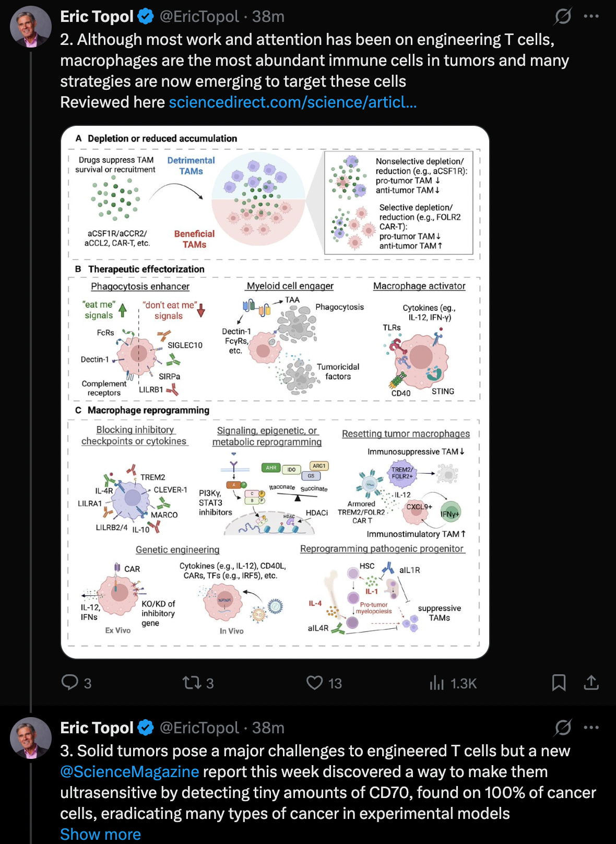Open Grok icon on third tweet
616x844 pixels.
pos(563,728)
